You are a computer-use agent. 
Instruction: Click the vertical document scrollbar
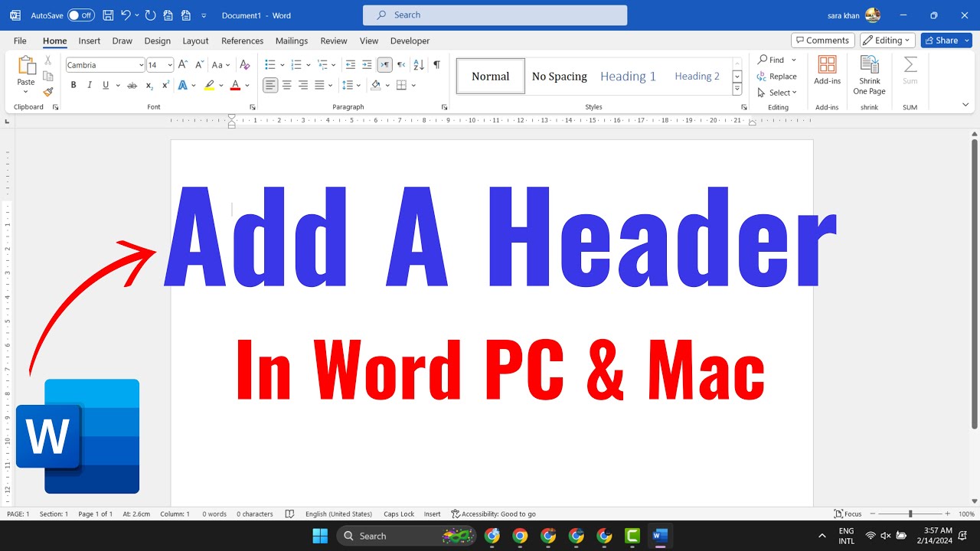974,283
